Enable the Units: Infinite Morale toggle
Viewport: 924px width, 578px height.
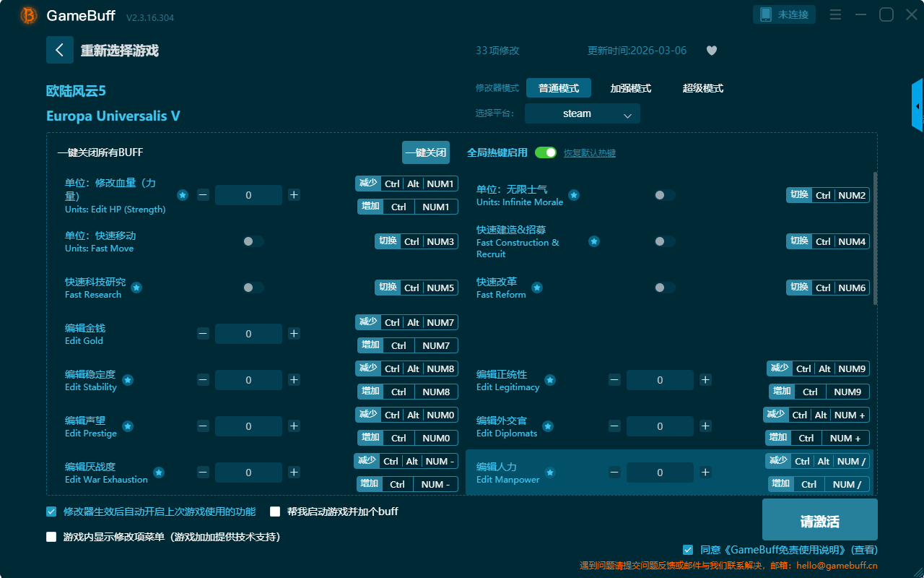[x=664, y=195]
